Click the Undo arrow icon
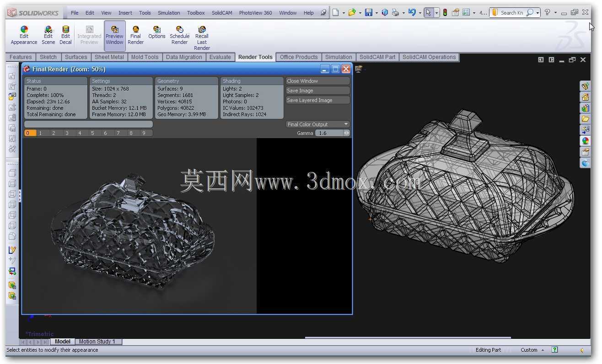The width and height of the screenshot is (602, 364). tap(412, 13)
